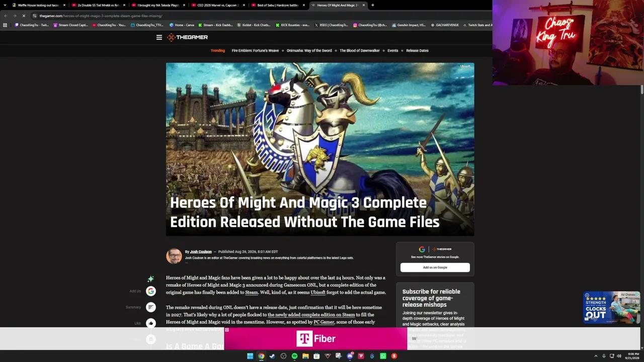Click the Add Us Google icon in sidebar
Image resolution: width=644 pixels, height=362 pixels.
151,291
